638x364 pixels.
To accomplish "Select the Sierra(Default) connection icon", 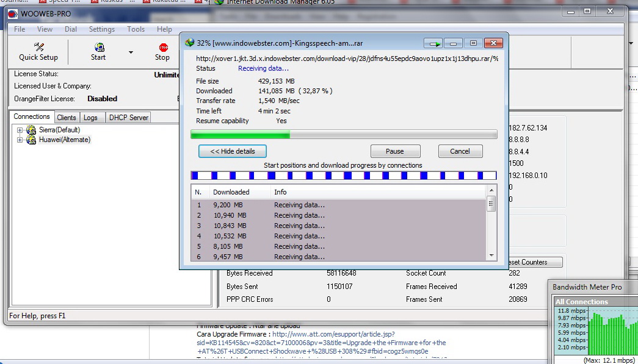I will click(x=31, y=130).
